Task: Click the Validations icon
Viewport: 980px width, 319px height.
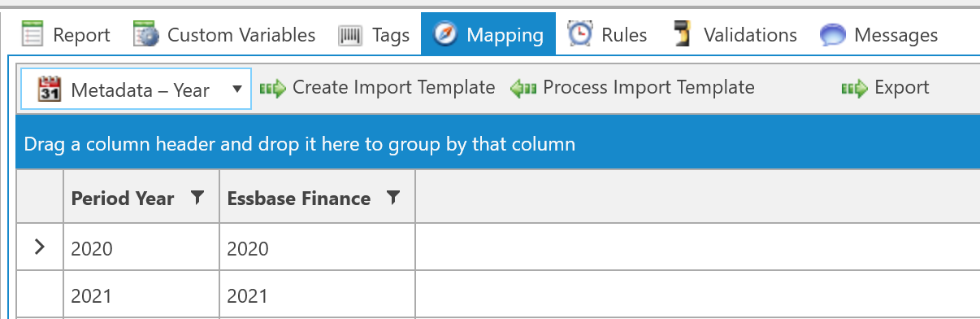Action: point(683,35)
